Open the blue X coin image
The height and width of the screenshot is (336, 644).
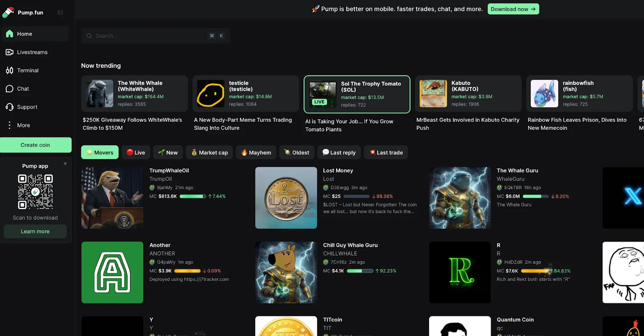coord(623,198)
